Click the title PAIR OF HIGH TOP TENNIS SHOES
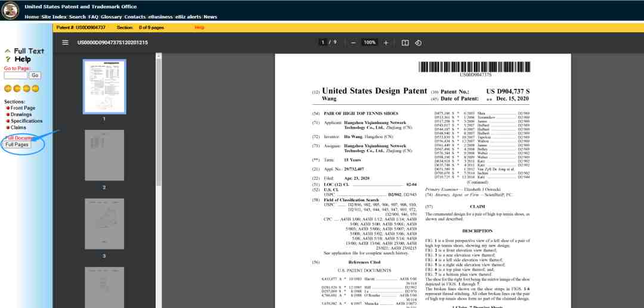 pos(361,113)
